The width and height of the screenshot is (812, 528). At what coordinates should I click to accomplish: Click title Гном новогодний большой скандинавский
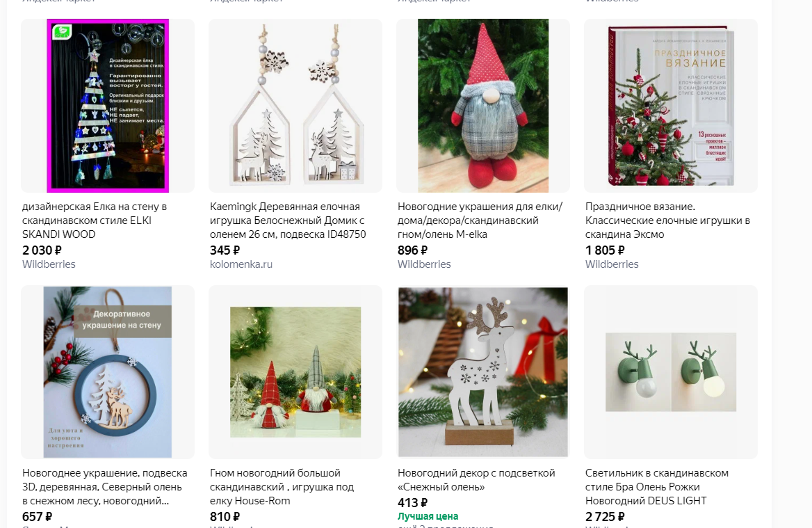click(x=282, y=486)
